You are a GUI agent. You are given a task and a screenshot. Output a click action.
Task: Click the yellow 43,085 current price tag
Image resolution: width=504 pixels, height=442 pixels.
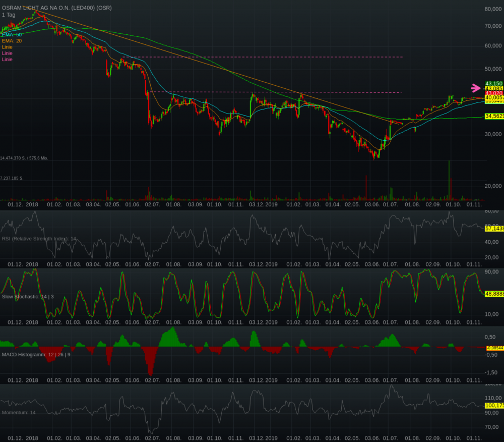point(494,88)
